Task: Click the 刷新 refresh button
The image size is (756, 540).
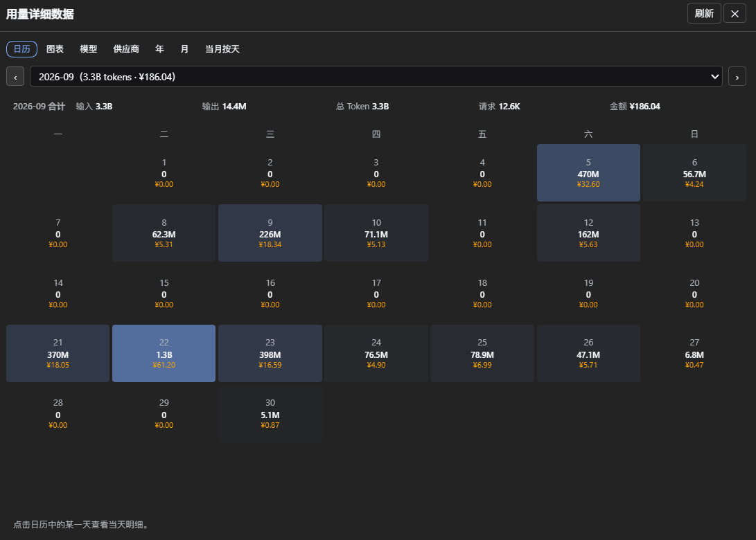Action: point(704,13)
